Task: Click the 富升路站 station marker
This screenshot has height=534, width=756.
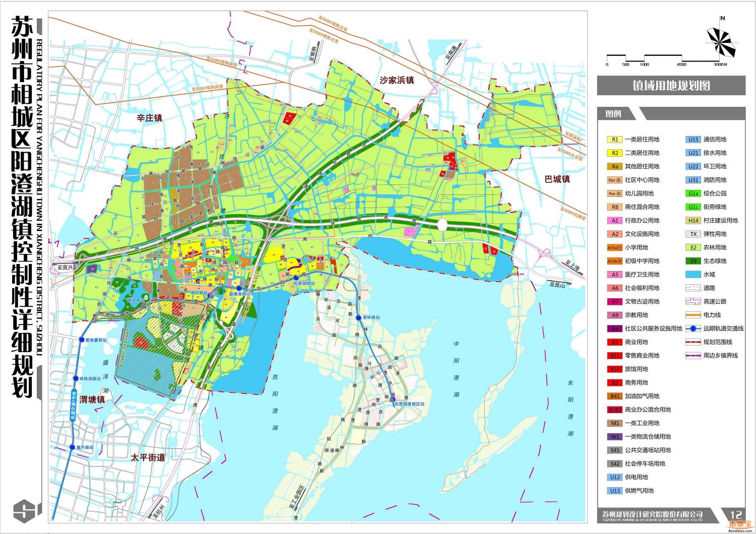Action: click(x=73, y=447)
